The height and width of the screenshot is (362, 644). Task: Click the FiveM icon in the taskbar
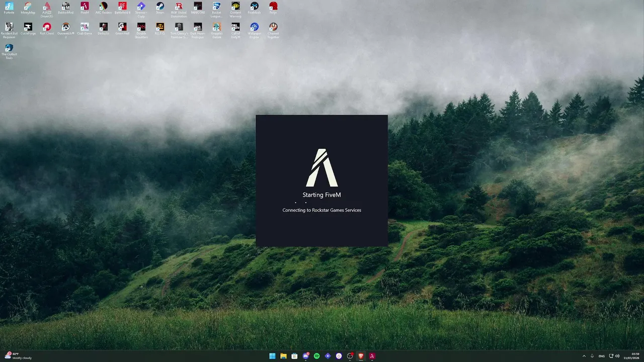[372, 356]
